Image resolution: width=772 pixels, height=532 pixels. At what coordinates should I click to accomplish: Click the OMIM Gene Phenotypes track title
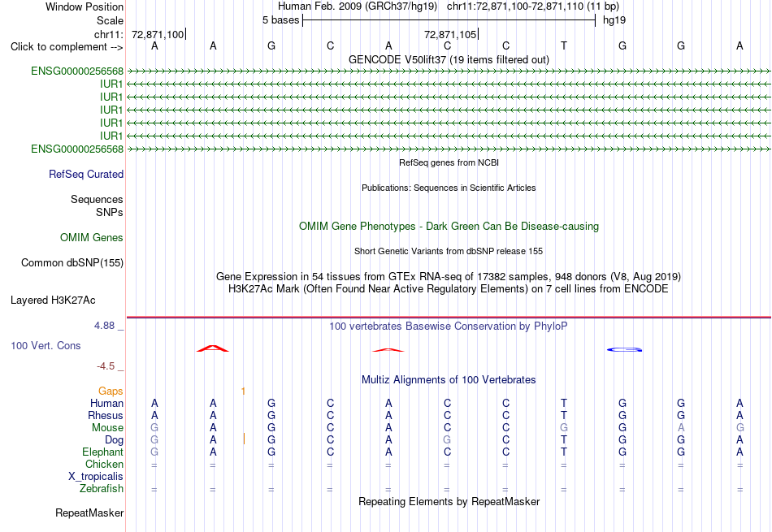(x=449, y=227)
